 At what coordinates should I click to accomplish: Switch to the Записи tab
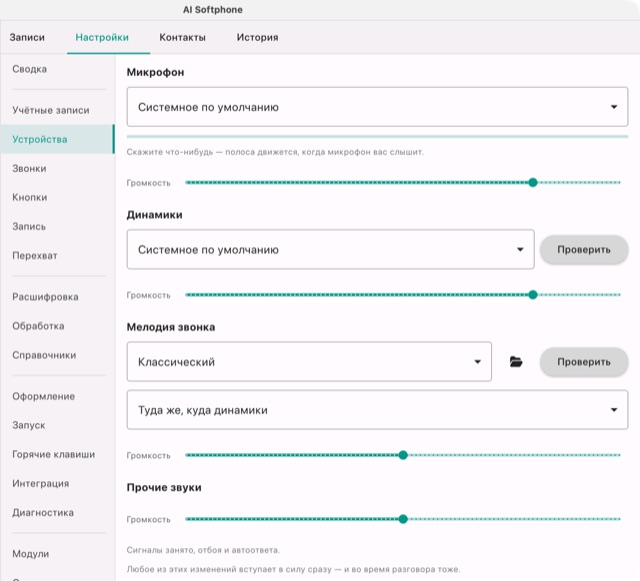[27, 37]
